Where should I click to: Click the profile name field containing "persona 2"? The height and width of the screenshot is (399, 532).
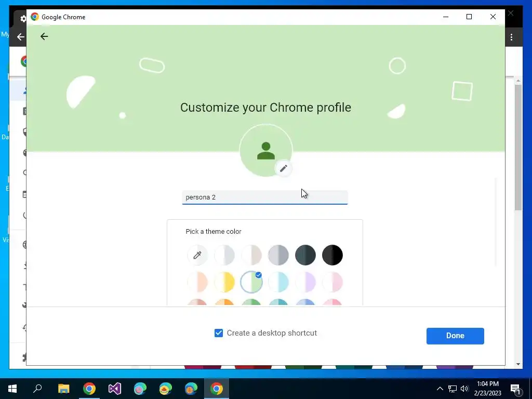(264, 197)
